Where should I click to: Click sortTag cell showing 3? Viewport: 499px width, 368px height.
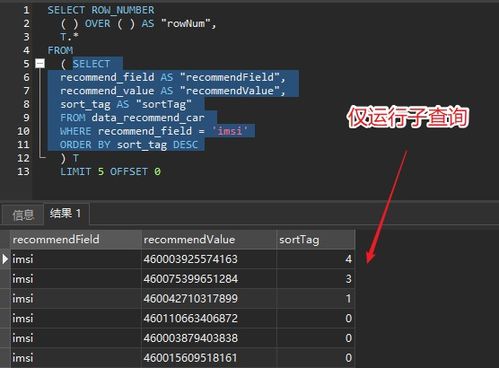coord(315,279)
